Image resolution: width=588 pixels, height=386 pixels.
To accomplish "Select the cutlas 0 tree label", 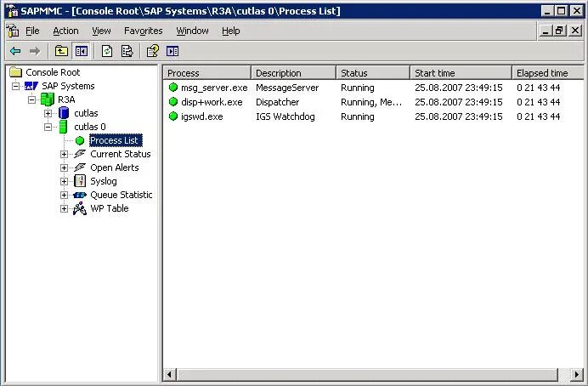I will (x=90, y=127).
